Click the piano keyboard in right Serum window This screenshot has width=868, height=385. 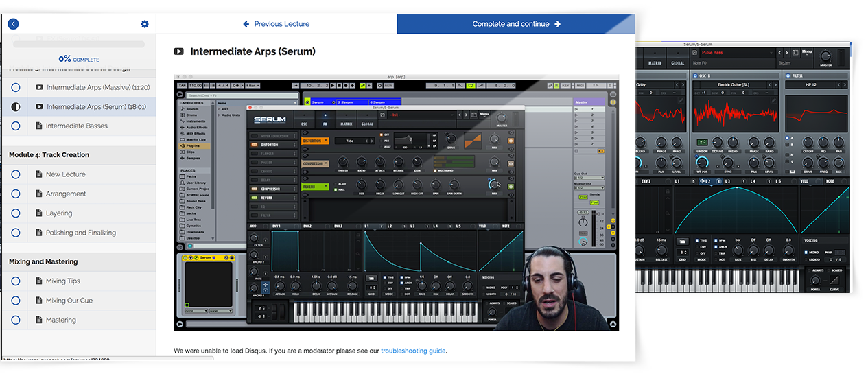(x=717, y=281)
